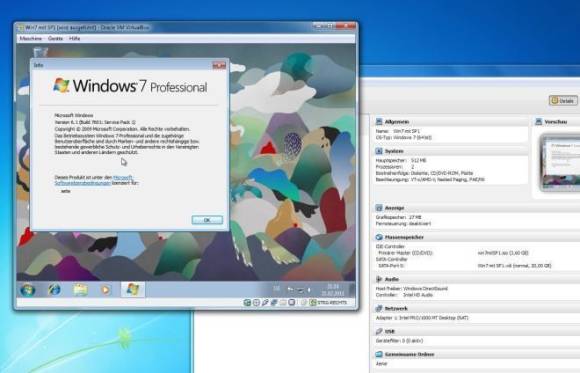Viewport: 580px width, 373px height.
Task: Click the Details button in VirtualBox Manager
Action: pyautogui.click(x=563, y=100)
